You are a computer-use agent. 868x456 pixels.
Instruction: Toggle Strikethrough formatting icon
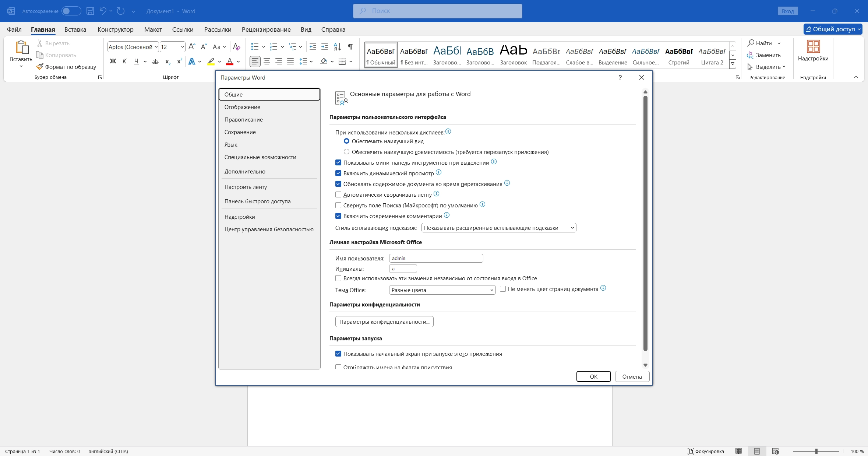(155, 62)
